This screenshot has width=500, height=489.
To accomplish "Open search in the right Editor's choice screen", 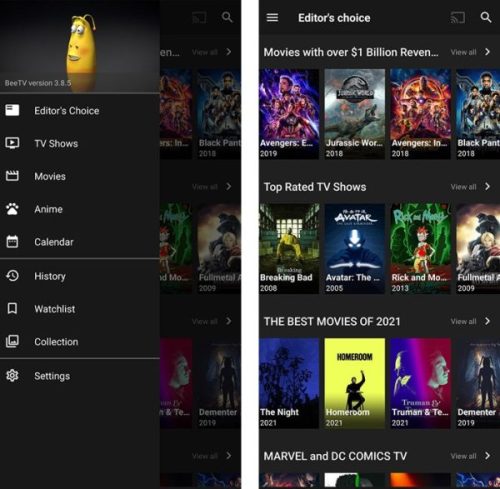I will 486,17.
